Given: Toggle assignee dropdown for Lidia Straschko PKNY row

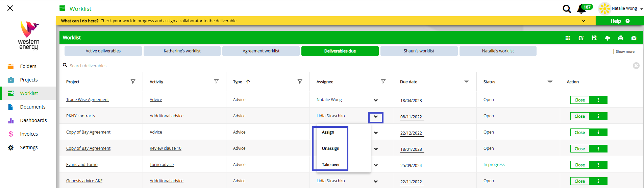Looking at the screenshot, I should pos(376,116).
